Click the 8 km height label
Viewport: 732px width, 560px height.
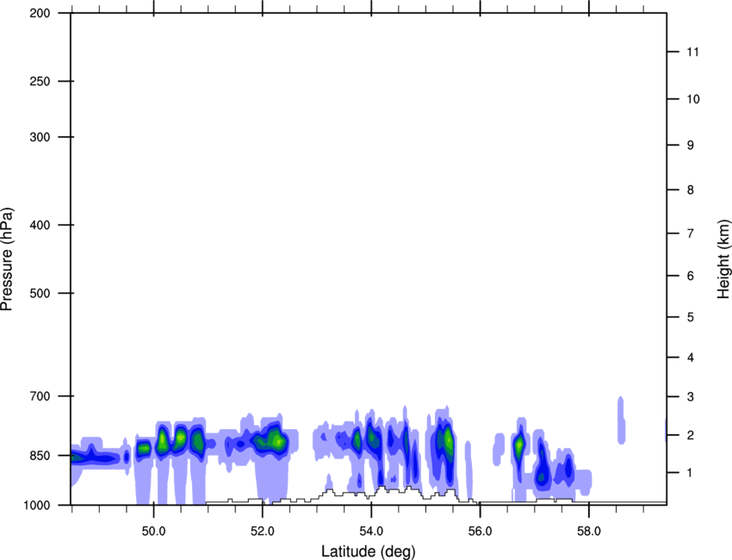691,190
